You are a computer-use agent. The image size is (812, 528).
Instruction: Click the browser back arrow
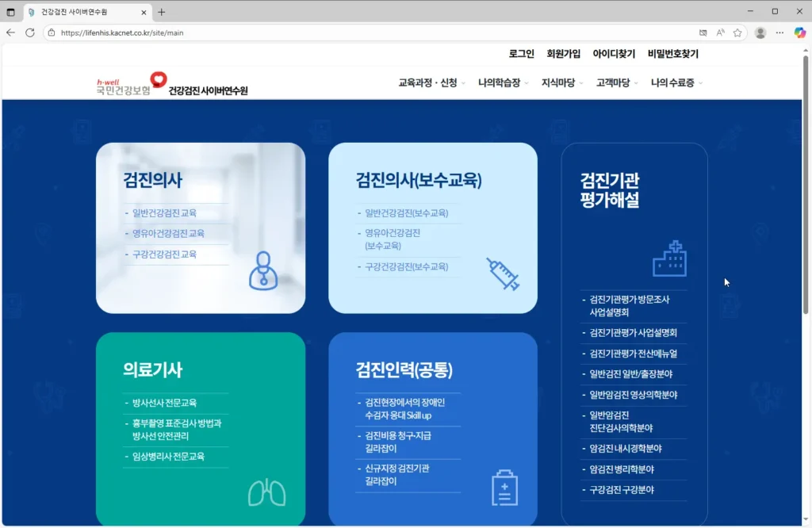(x=11, y=33)
